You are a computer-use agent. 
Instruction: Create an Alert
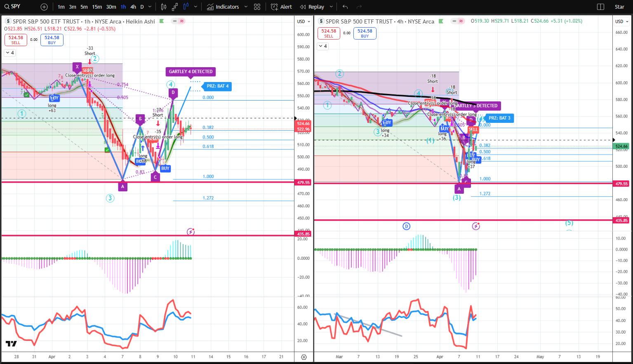tap(282, 7)
